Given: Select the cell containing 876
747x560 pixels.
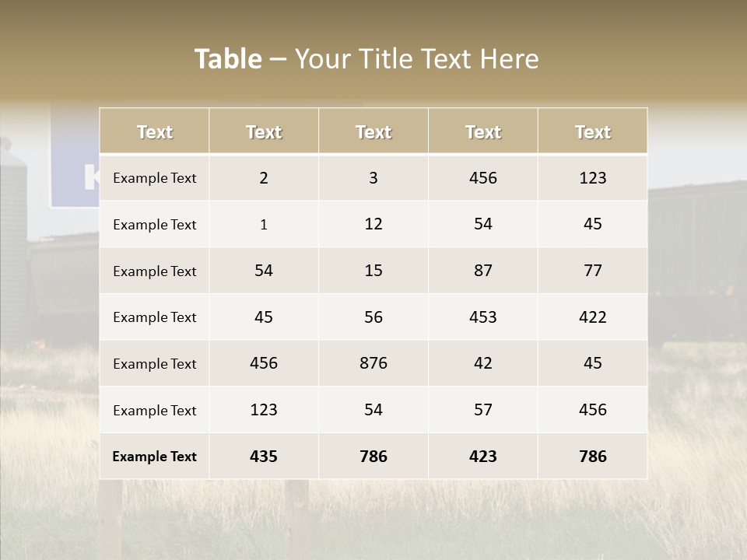Looking at the screenshot, I should click(x=373, y=363).
